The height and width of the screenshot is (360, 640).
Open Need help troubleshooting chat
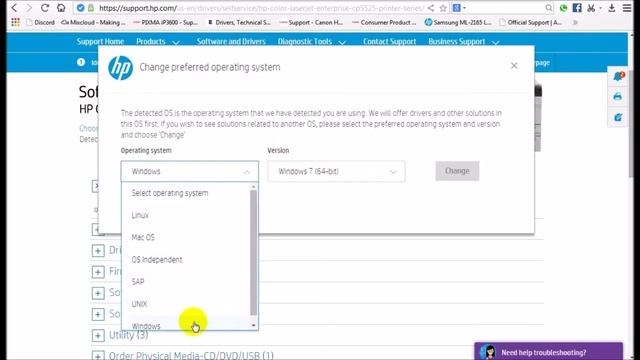549,352
